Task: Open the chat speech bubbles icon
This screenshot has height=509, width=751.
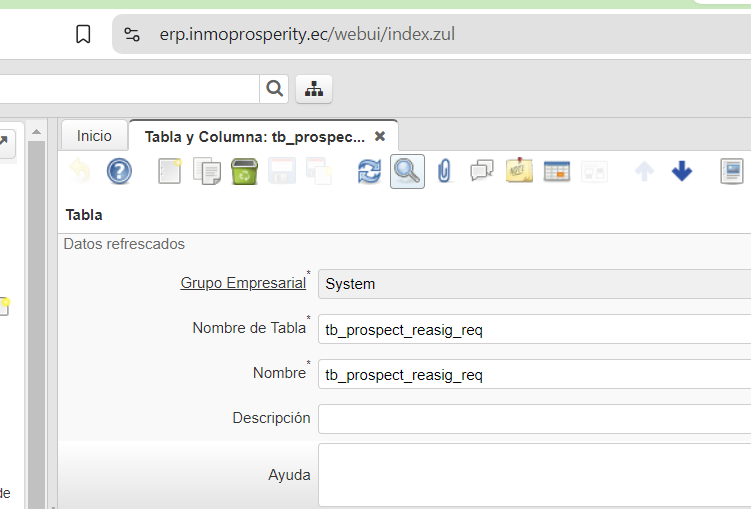Action: pos(482,171)
